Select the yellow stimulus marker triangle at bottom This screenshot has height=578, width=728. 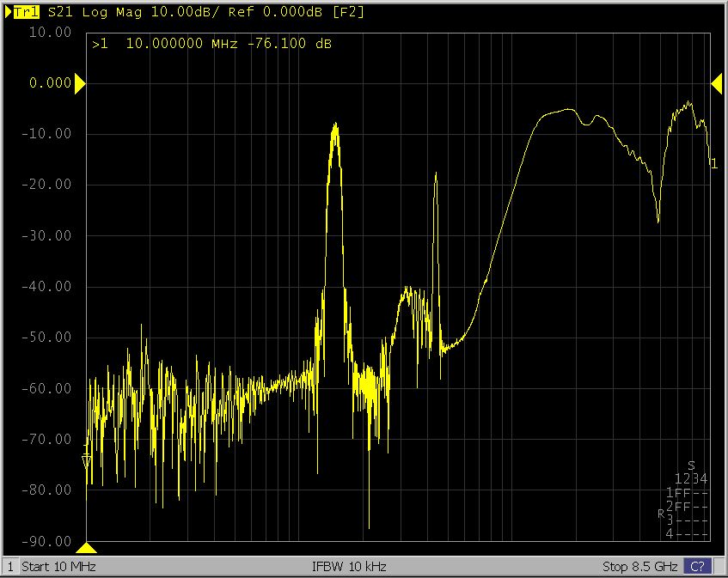tap(87, 547)
